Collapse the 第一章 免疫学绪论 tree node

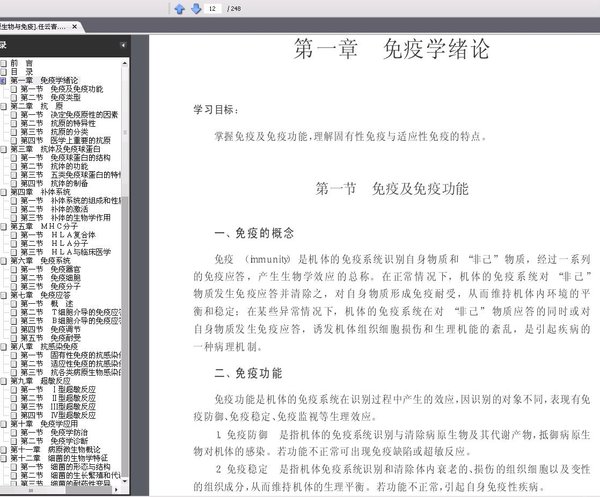(3, 80)
